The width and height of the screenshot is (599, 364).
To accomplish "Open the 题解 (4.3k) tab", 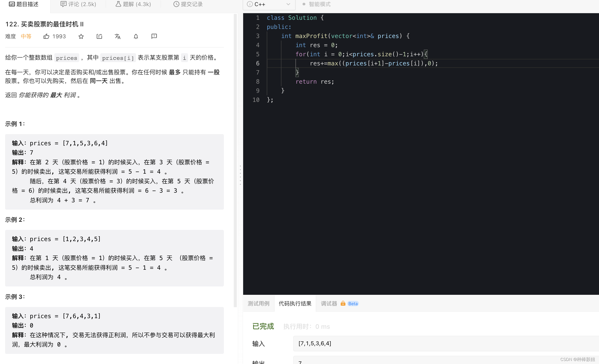I will [x=133, y=4].
